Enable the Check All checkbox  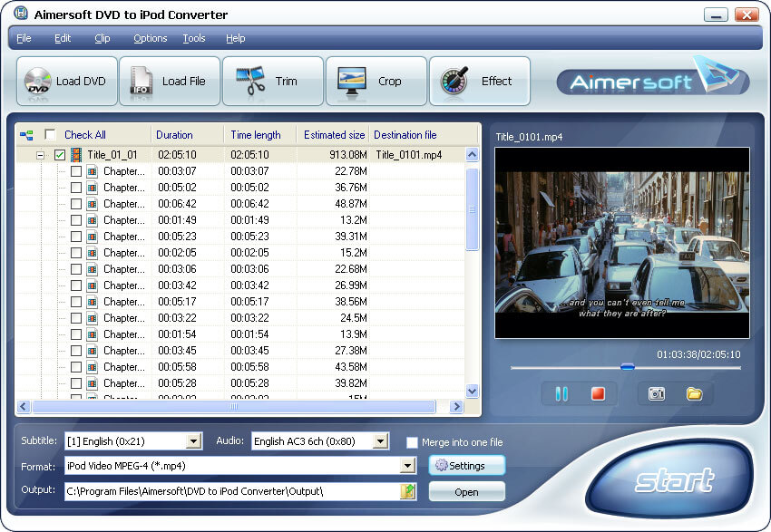(x=50, y=135)
